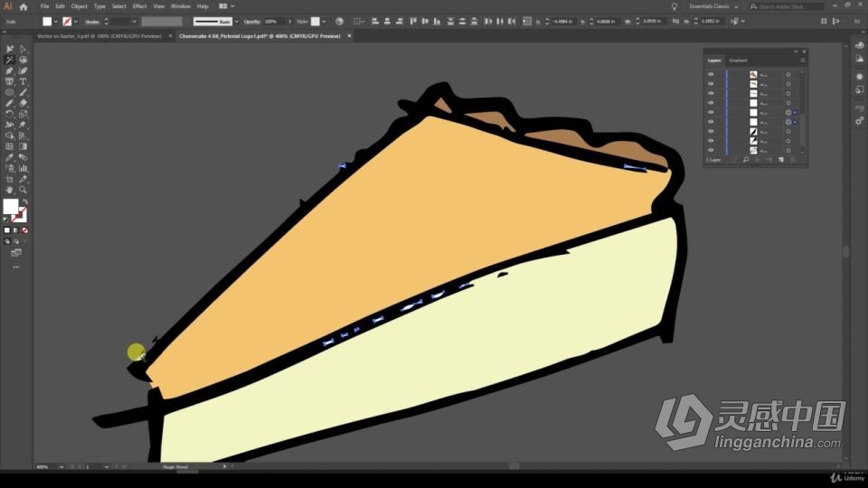Open the Window menu
Viewport: 868px width, 488px height.
tap(181, 6)
